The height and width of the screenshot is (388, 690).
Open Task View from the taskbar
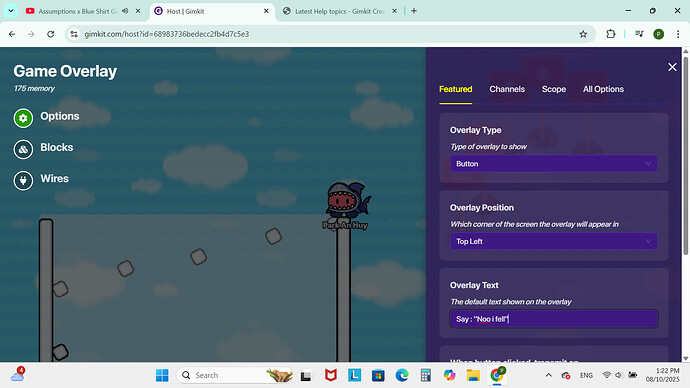[x=306, y=376]
